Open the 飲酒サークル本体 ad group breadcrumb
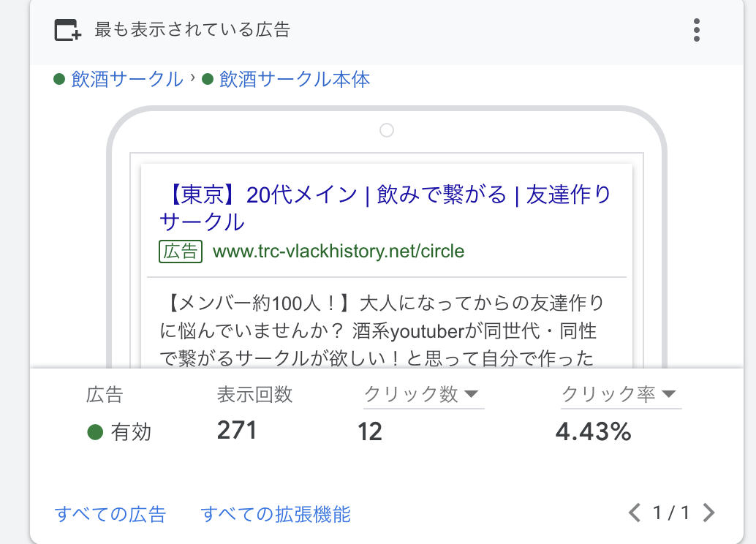The width and height of the screenshot is (756, 544). 295,79
